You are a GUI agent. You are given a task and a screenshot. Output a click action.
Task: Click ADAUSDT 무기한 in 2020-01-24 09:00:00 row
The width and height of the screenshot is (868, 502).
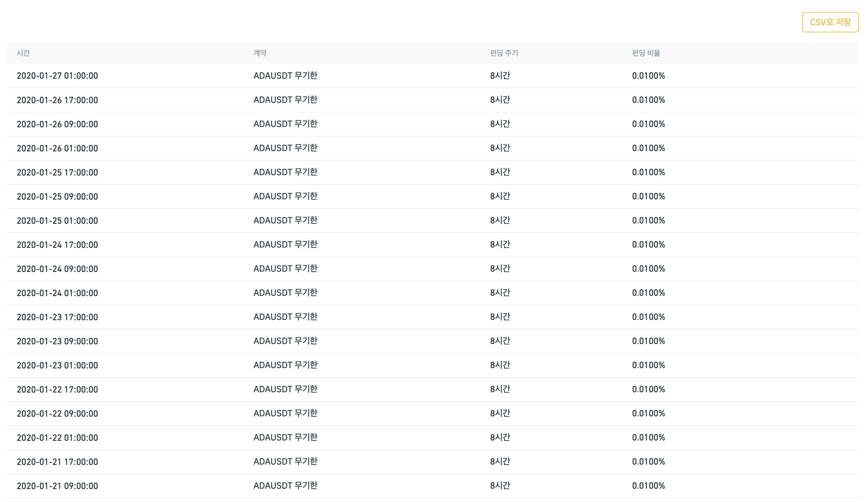coord(285,269)
